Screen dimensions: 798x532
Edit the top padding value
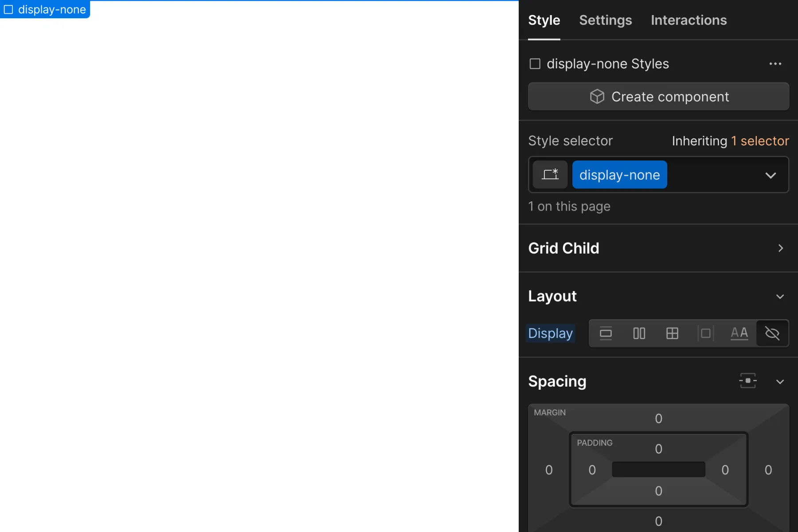[x=658, y=449]
